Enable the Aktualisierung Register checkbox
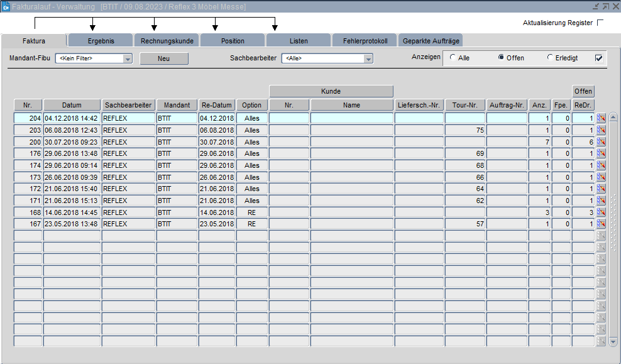 click(x=600, y=23)
